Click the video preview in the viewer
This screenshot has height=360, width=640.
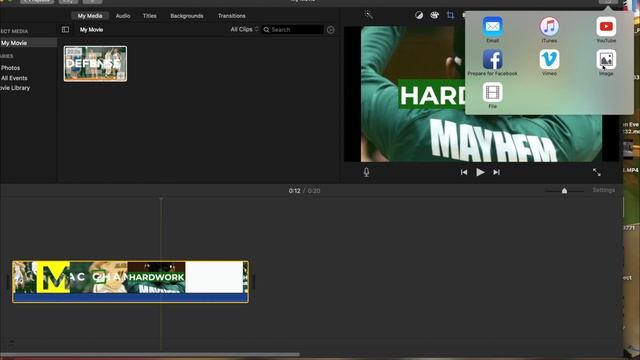481,94
